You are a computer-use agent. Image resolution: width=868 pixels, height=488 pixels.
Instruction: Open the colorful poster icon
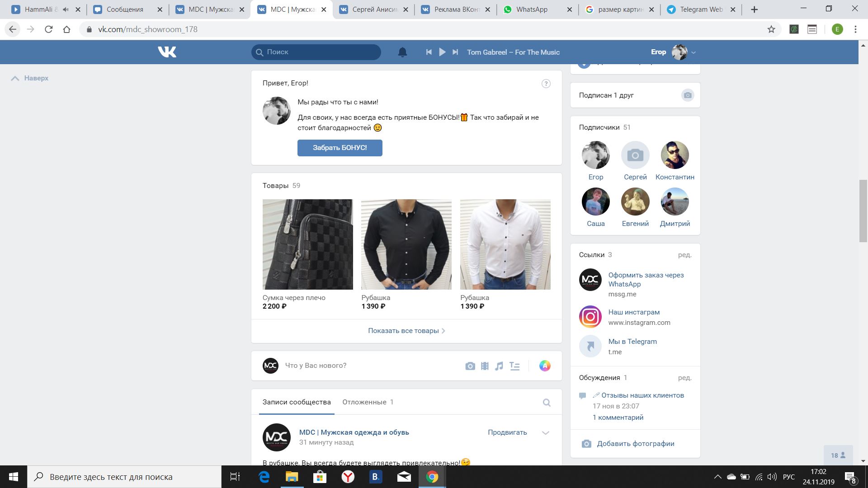545,366
